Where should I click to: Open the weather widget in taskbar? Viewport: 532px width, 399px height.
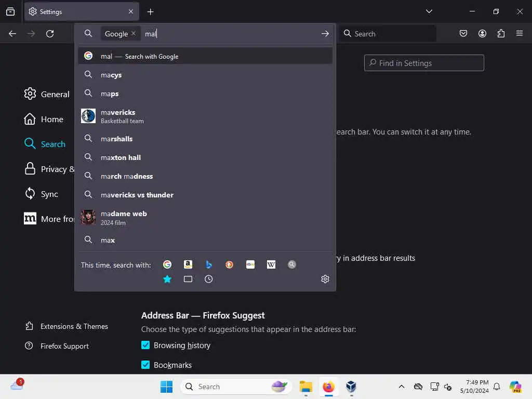pyautogui.click(x=17, y=385)
